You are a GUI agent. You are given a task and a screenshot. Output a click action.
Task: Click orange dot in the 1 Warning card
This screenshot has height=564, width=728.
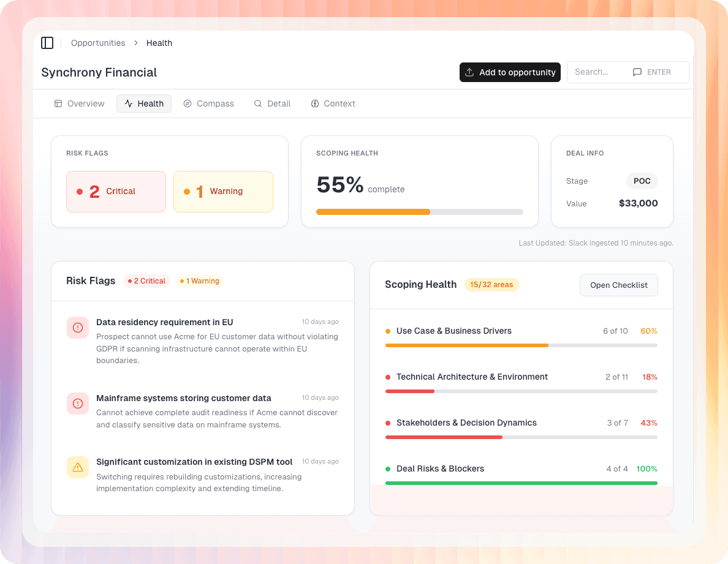click(x=187, y=192)
